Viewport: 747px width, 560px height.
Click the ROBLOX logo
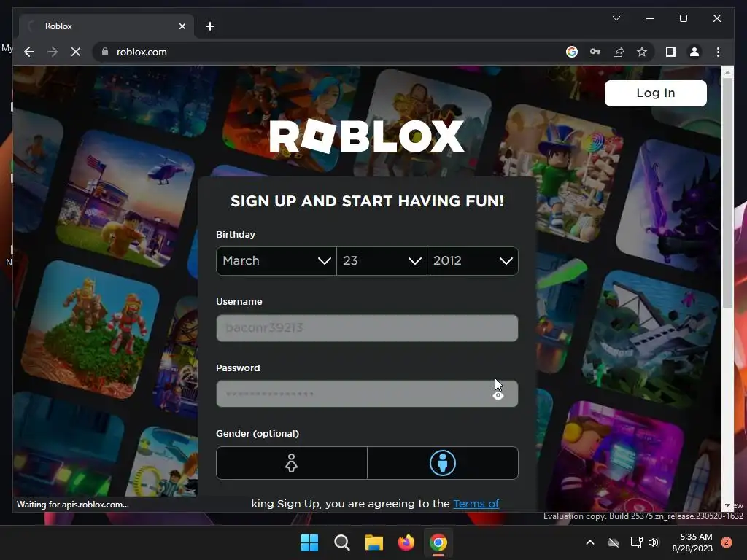367,136
